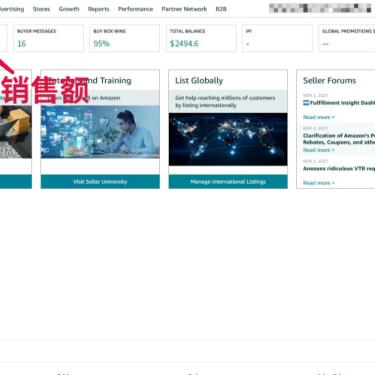
Task: Click the Manage International Listings button
Action: click(228, 182)
